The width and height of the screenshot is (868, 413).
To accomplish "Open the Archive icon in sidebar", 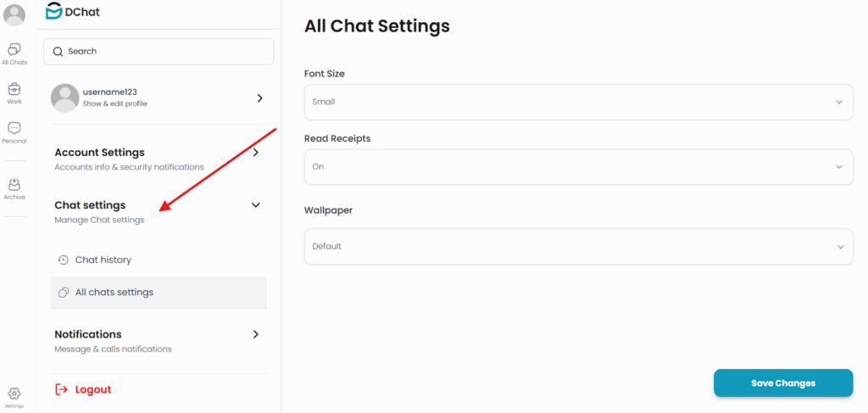I will [14, 185].
